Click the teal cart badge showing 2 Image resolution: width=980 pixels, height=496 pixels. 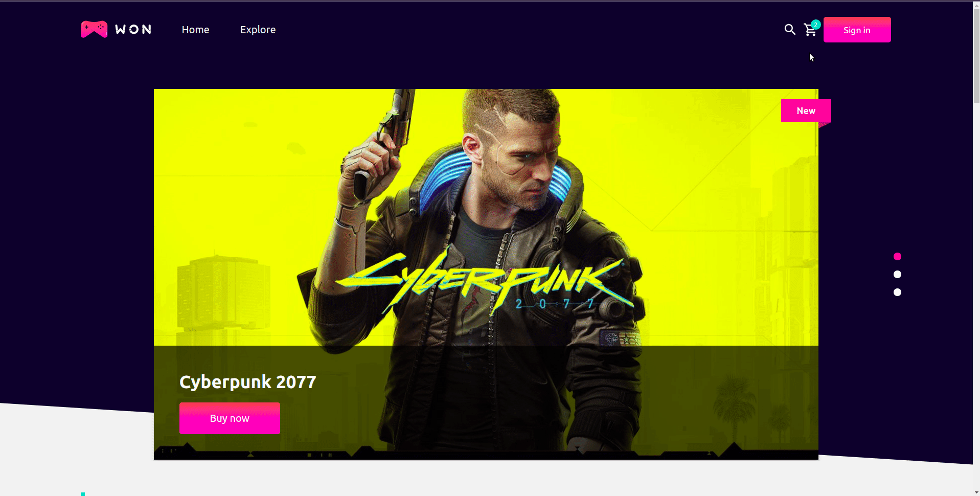[816, 25]
